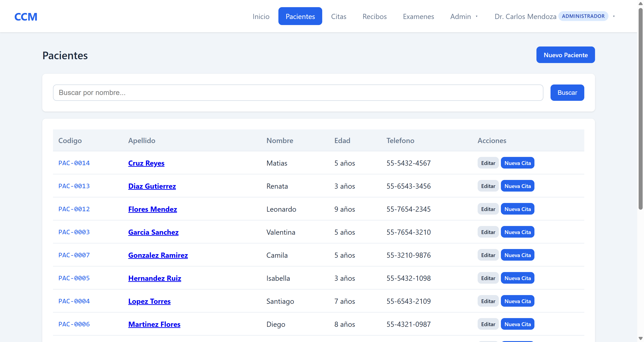Focus the Buscar por nombre field

coord(298,93)
